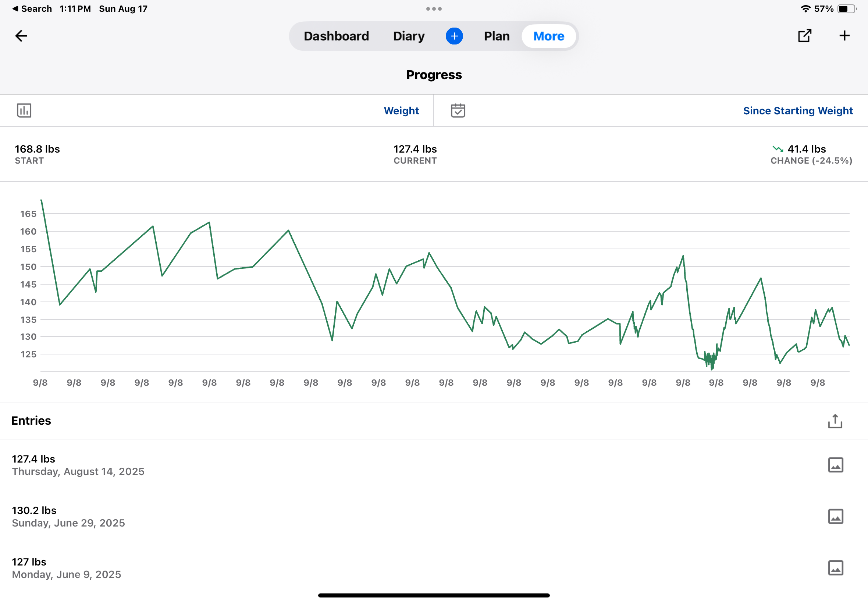
Task: Tap the plus icon to add entry
Action: pos(844,36)
